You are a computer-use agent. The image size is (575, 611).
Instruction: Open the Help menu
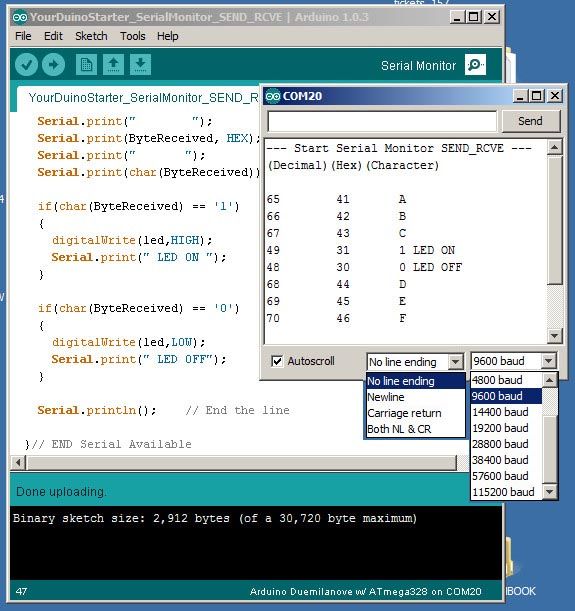[168, 36]
